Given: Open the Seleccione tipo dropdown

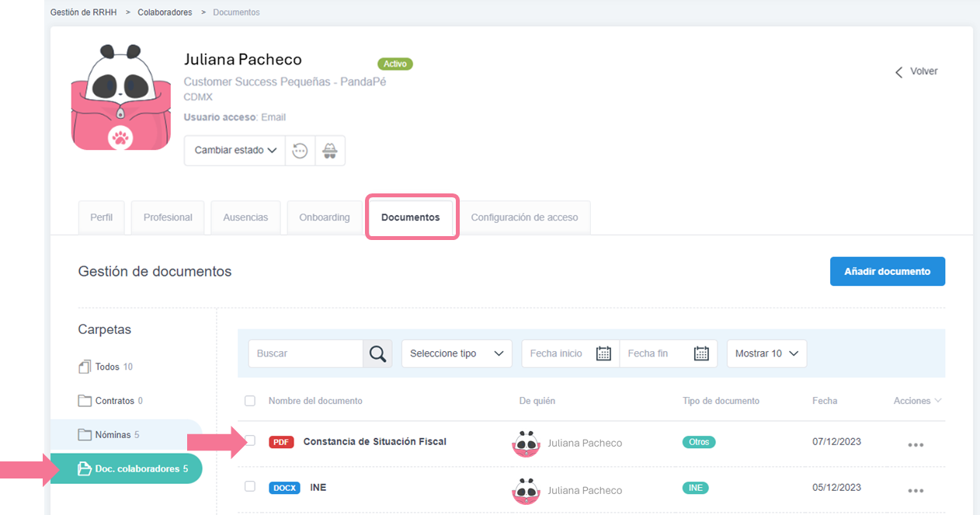Looking at the screenshot, I should click(x=457, y=353).
